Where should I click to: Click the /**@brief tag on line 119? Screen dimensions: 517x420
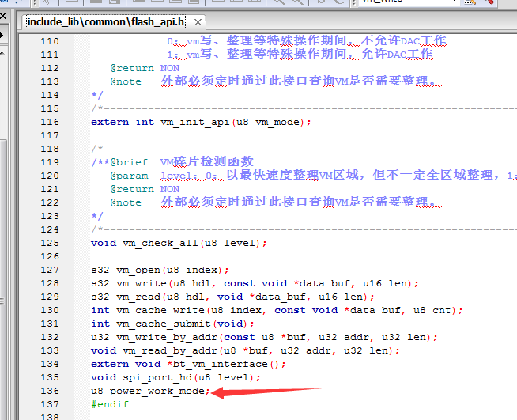click(x=119, y=162)
